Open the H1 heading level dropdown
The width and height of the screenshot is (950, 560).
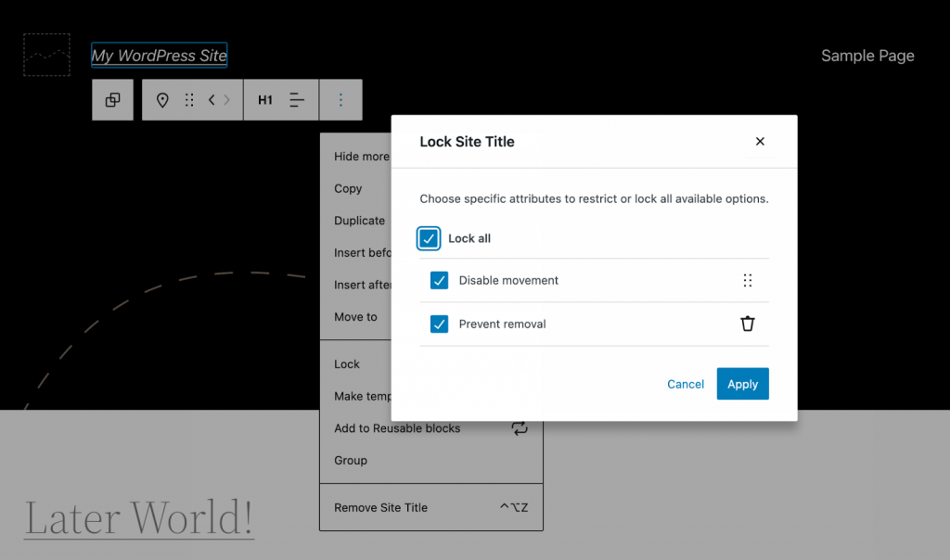point(265,100)
